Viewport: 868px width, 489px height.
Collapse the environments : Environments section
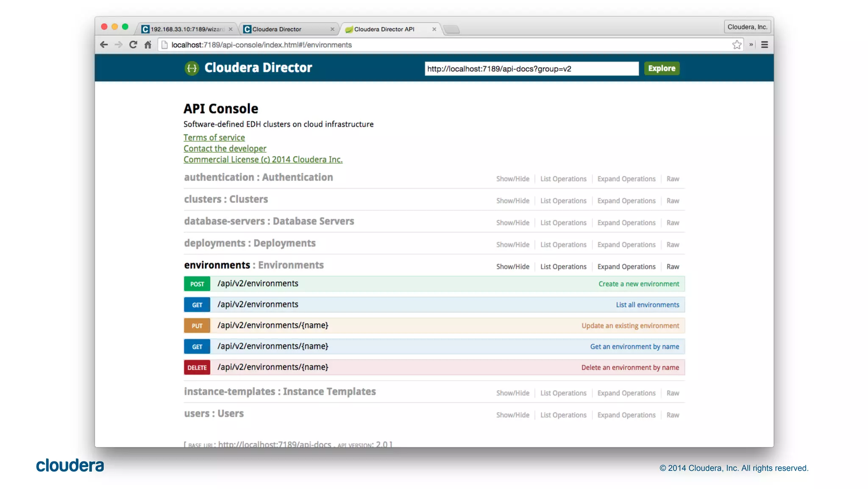(x=253, y=265)
